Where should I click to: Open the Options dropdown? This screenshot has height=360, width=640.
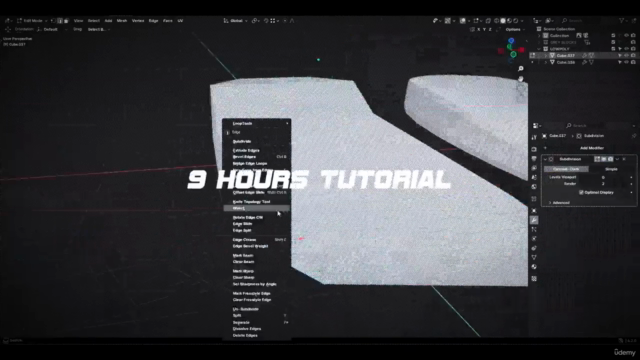pos(514,29)
